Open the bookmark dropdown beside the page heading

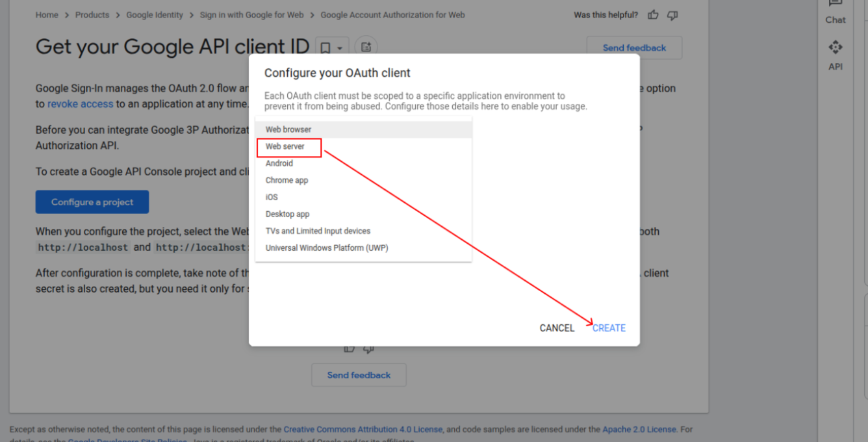332,47
